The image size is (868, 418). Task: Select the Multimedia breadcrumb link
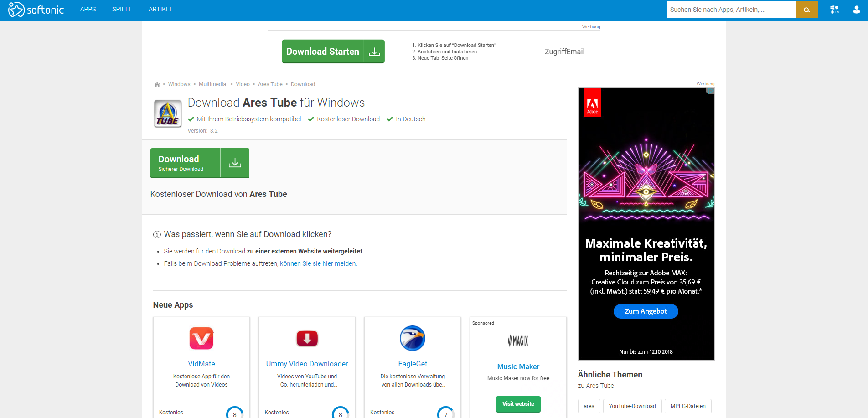(x=212, y=84)
